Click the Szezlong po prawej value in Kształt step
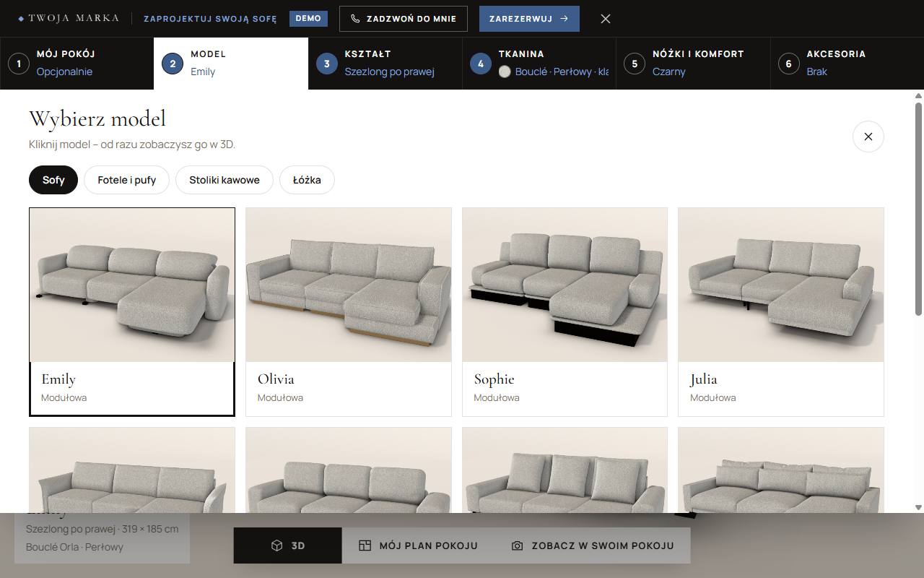The image size is (924, 578). tap(389, 72)
